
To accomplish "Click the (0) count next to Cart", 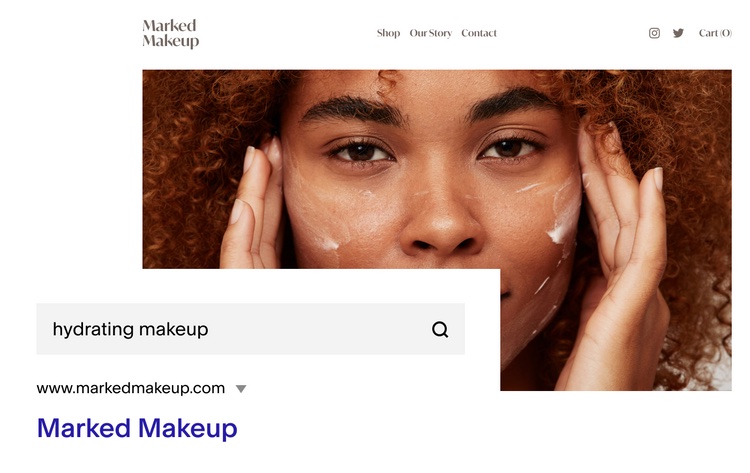I will 726,33.
